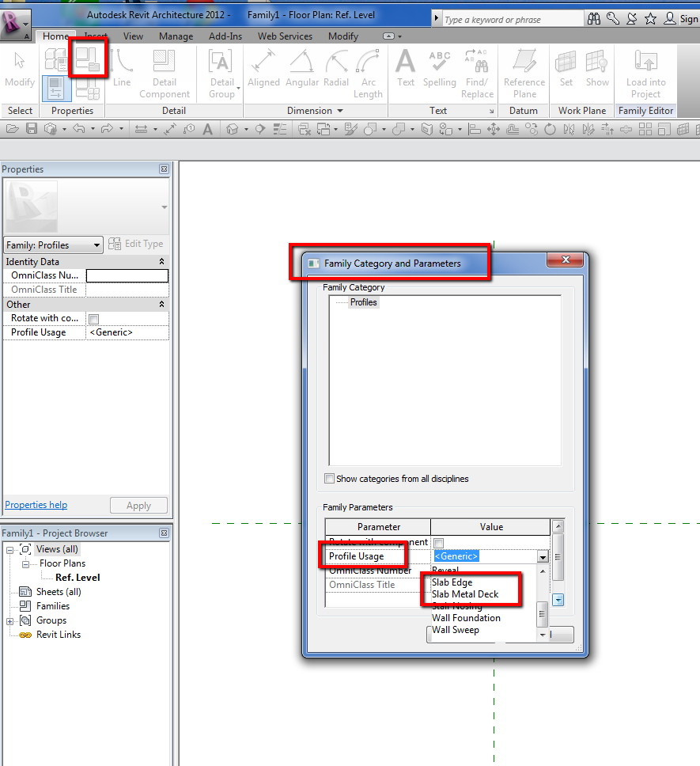Screen dimensions: 700x766
Task: Click Show work plane tool
Action: click(597, 68)
